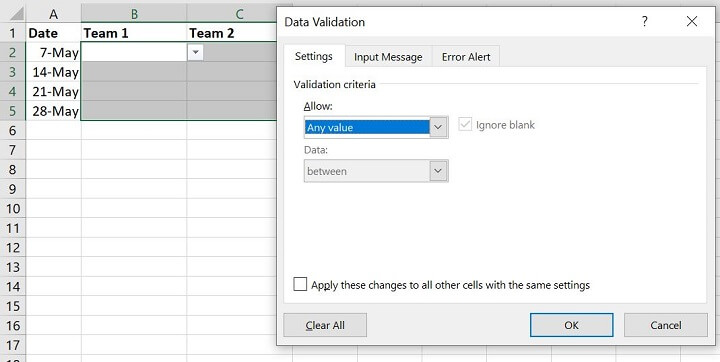Select row 8 header
The width and height of the screenshot is (720, 362).
click(12, 170)
